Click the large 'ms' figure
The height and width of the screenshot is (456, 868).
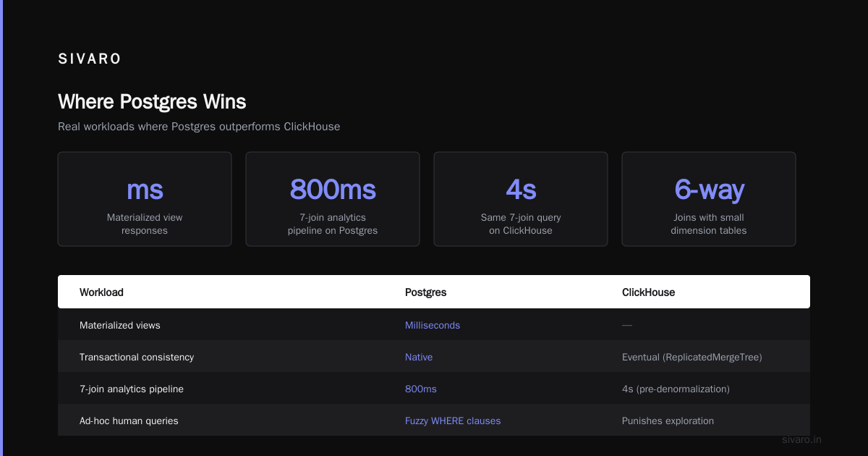pos(145,190)
